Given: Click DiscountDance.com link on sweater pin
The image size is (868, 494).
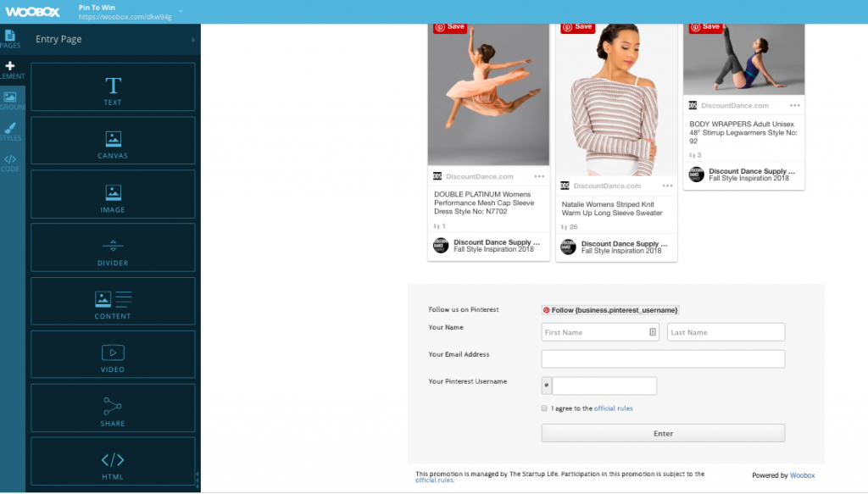Looking at the screenshot, I should coord(607,186).
